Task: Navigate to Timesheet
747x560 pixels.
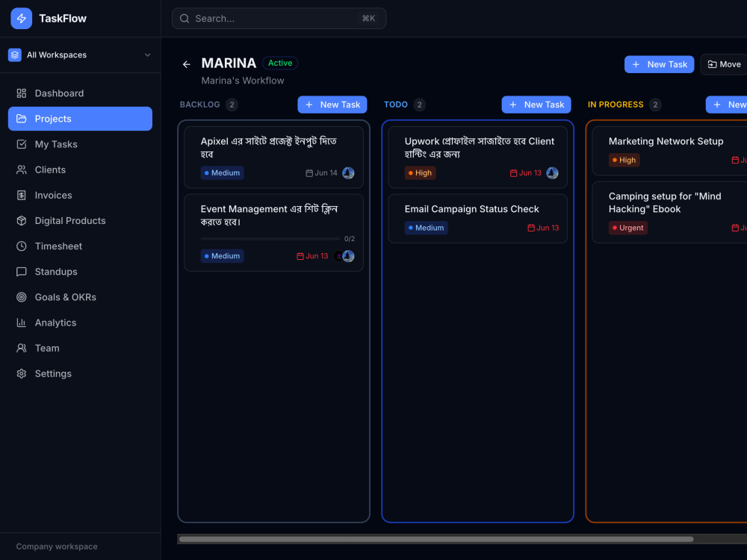Action: pyautogui.click(x=80, y=246)
